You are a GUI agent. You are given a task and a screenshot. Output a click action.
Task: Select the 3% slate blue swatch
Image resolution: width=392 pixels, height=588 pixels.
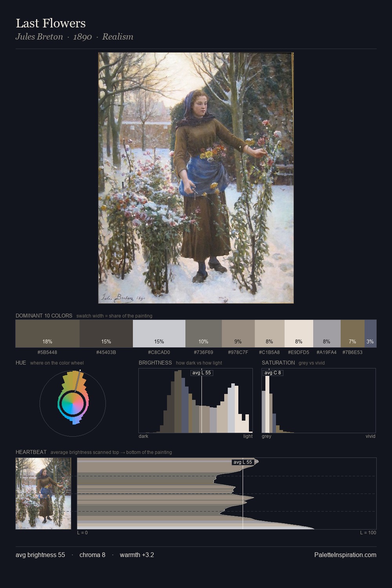coord(370,334)
